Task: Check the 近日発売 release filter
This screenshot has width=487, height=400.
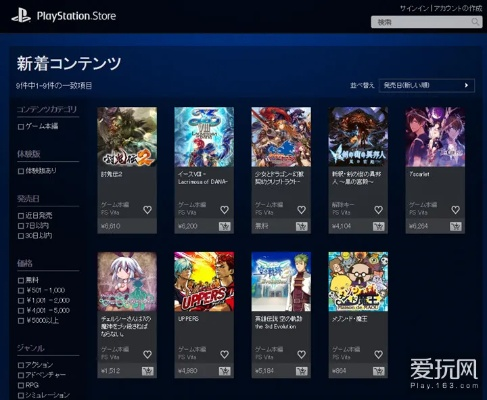Action: coord(21,216)
